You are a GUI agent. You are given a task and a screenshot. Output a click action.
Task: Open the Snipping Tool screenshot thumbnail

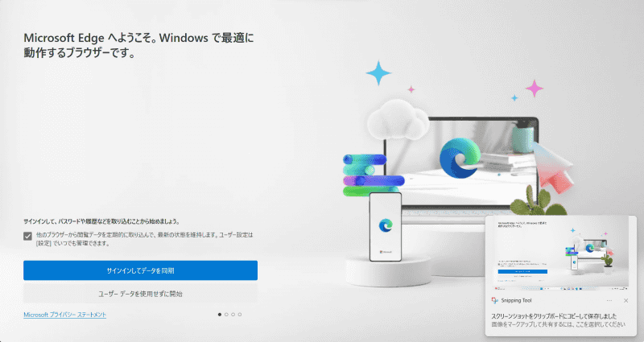pos(561,254)
